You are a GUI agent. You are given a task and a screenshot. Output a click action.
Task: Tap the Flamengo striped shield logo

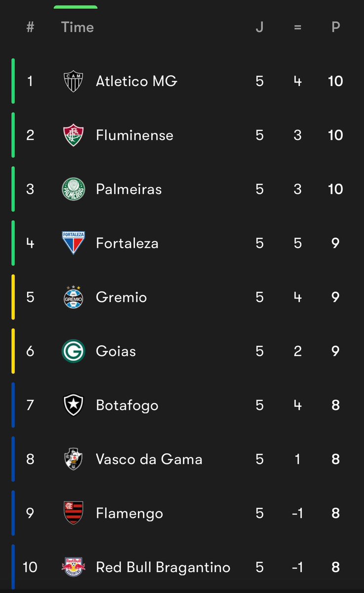[74, 513]
